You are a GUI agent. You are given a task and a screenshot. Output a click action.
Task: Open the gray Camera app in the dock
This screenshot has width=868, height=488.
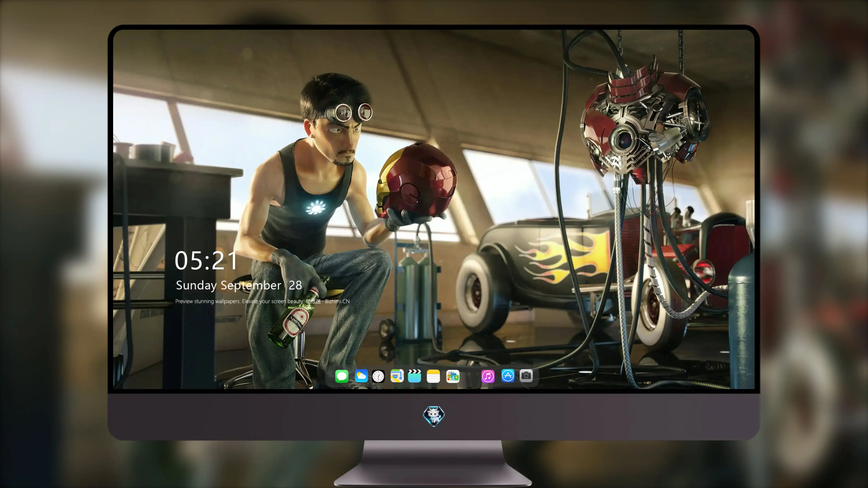point(526,376)
